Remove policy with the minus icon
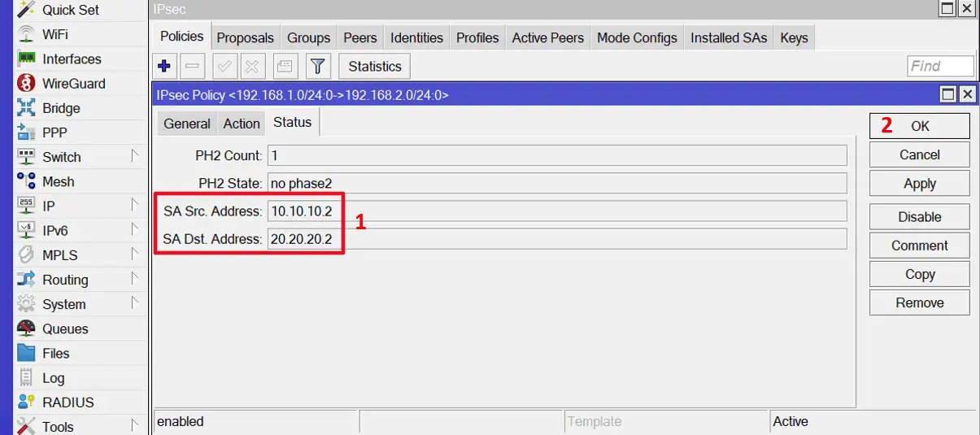 pos(193,66)
